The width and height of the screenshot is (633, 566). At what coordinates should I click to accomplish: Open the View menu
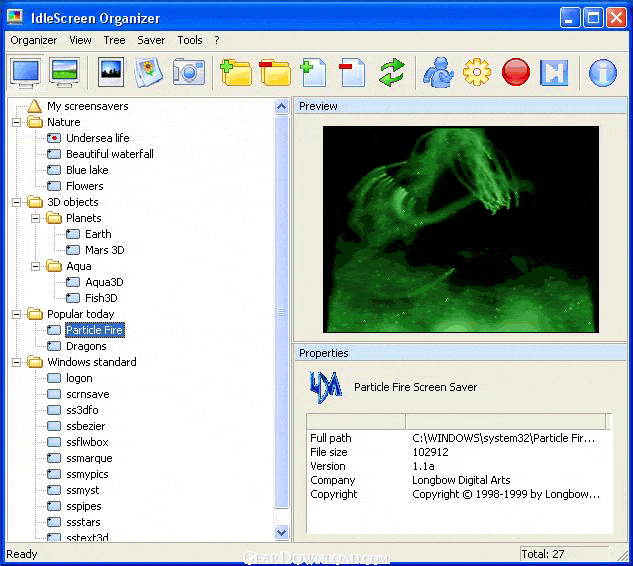[x=80, y=40]
